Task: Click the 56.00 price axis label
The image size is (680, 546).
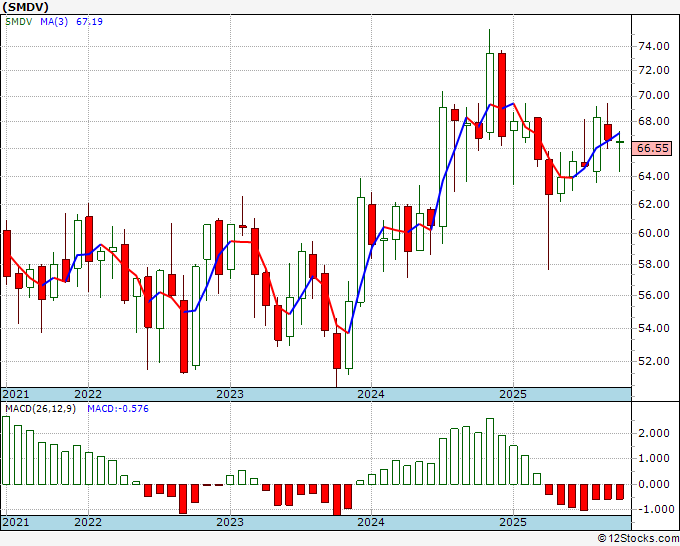Action: tap(653, 295)
